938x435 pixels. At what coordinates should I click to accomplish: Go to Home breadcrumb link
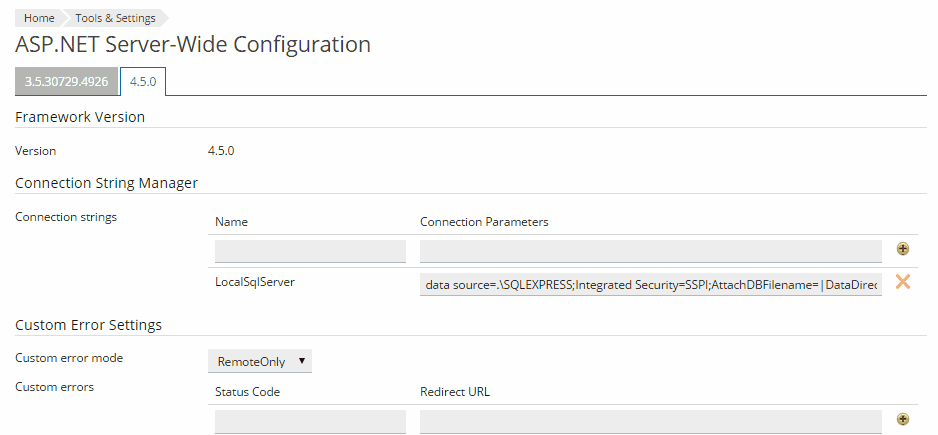click(x=39, y=18)
